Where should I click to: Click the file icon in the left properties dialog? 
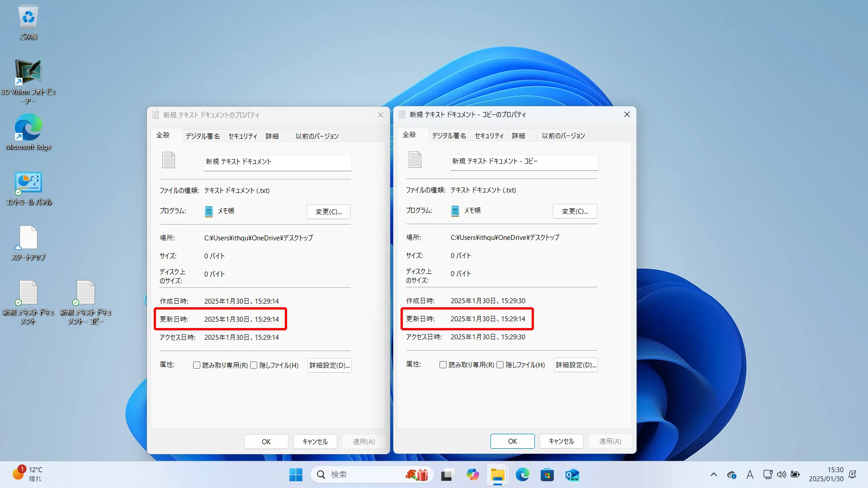[x=169, y=160]
